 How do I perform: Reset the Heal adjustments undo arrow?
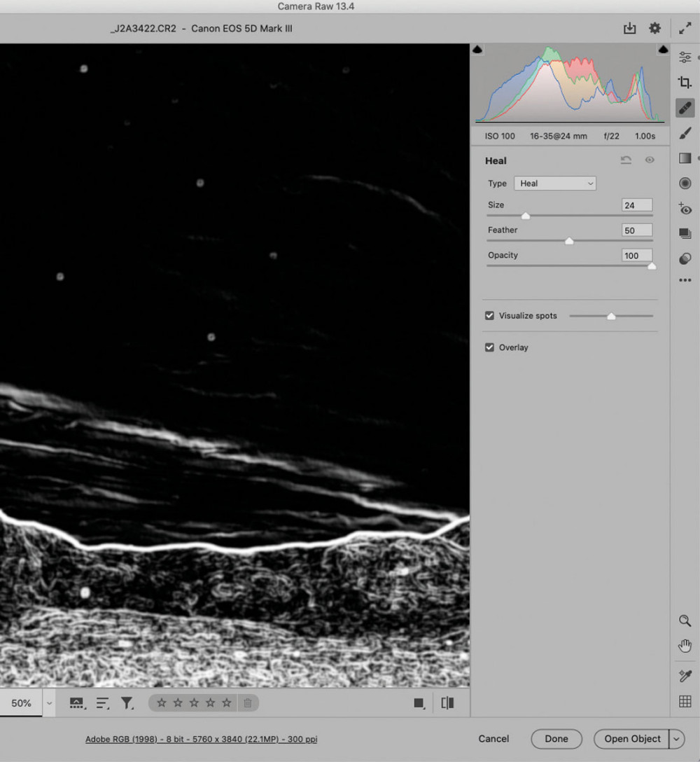tap(626, 160)
